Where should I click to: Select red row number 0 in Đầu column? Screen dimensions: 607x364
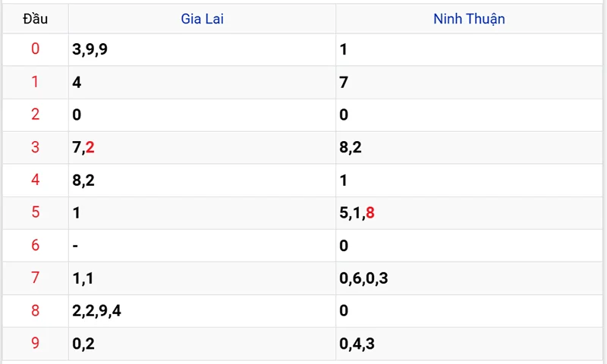pyautogui.click(x=35, y=50)
